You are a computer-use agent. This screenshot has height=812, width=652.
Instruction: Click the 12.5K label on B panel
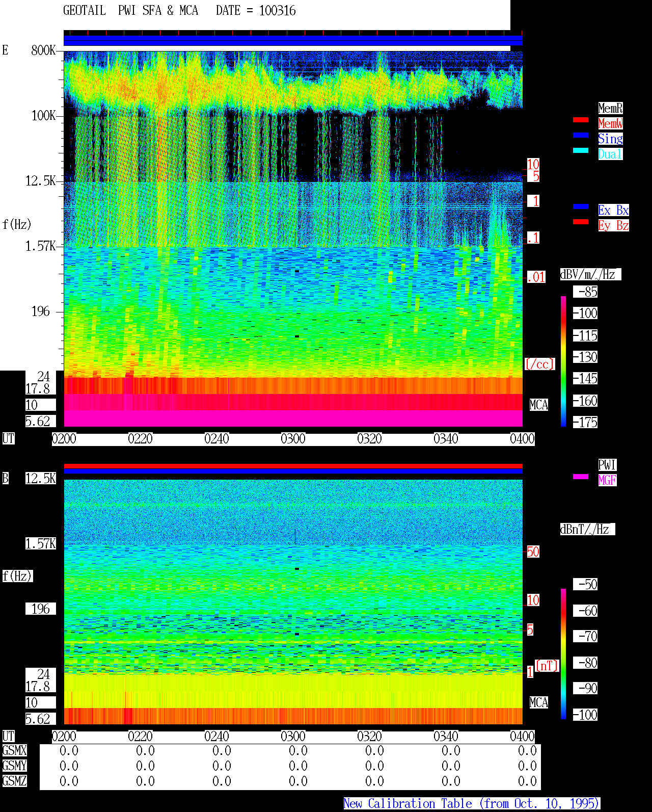pos(41,479)
